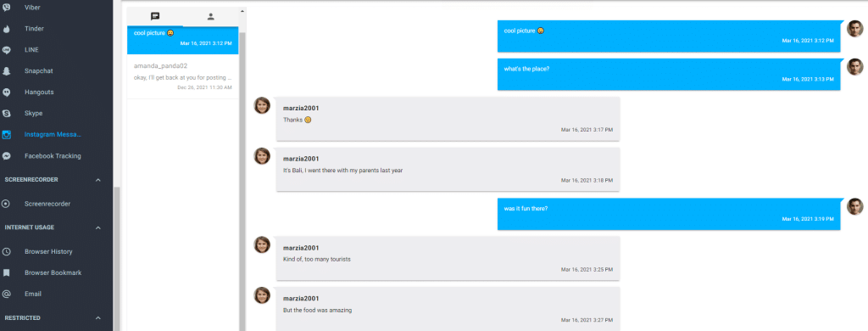Collapse the RESTRICTED section
The image size is (868, 331).
click(98, 318)
